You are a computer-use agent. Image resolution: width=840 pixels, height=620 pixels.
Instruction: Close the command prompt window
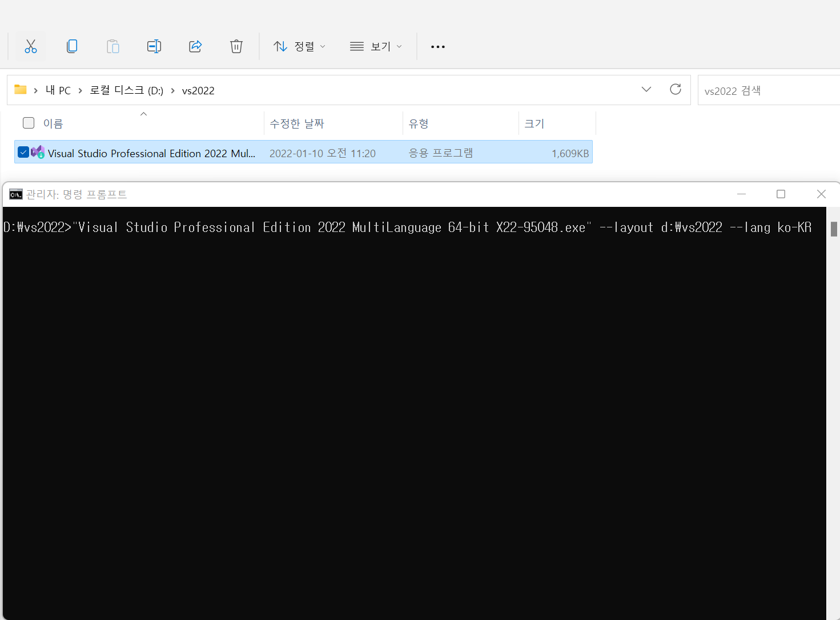click(821, 194)
